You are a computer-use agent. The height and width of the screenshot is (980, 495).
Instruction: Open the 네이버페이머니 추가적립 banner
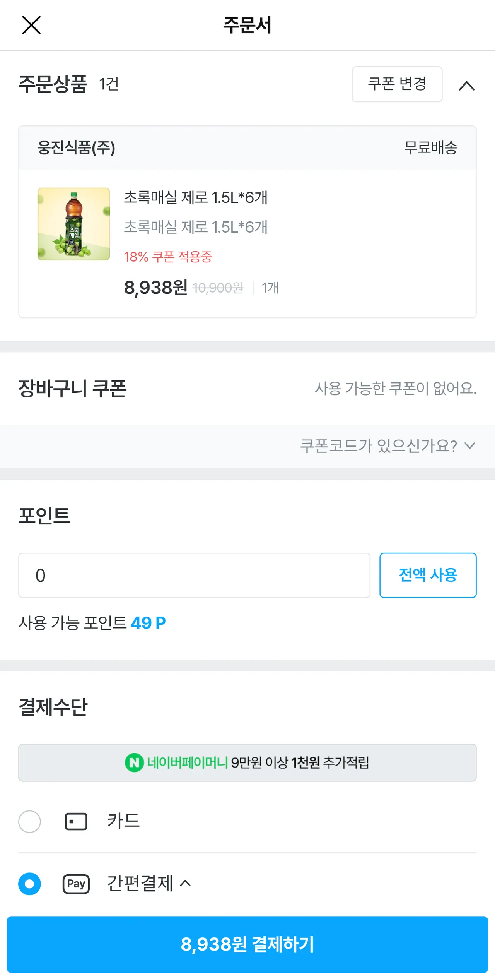tap(247, 762)
